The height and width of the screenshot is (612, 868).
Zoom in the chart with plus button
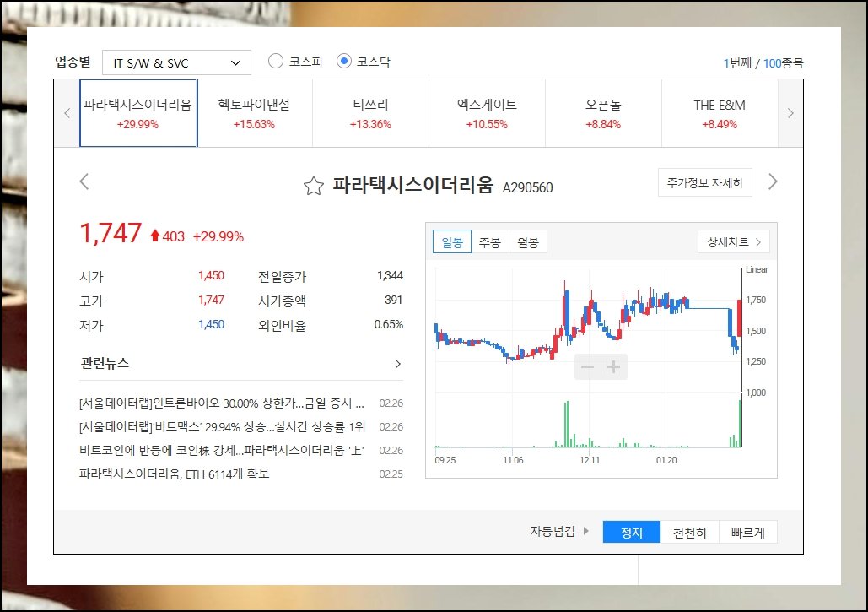tap(613, 366)
